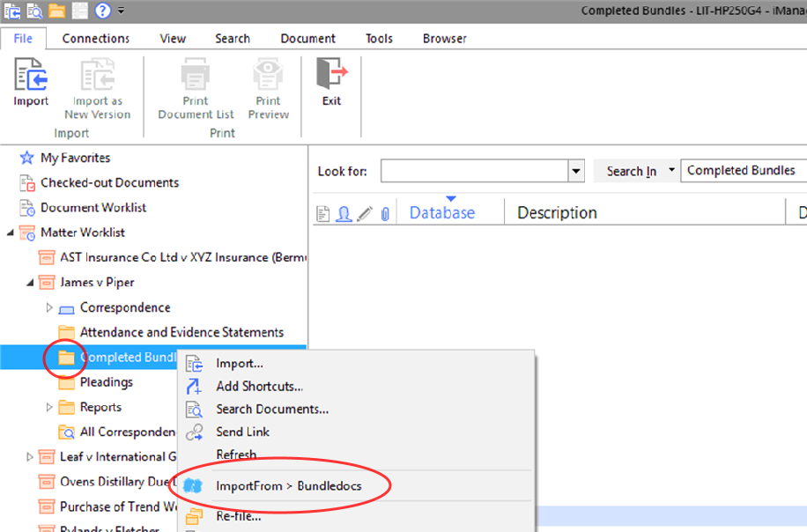
Task: Click the first quick-access import icon
Action: point(12,11)
